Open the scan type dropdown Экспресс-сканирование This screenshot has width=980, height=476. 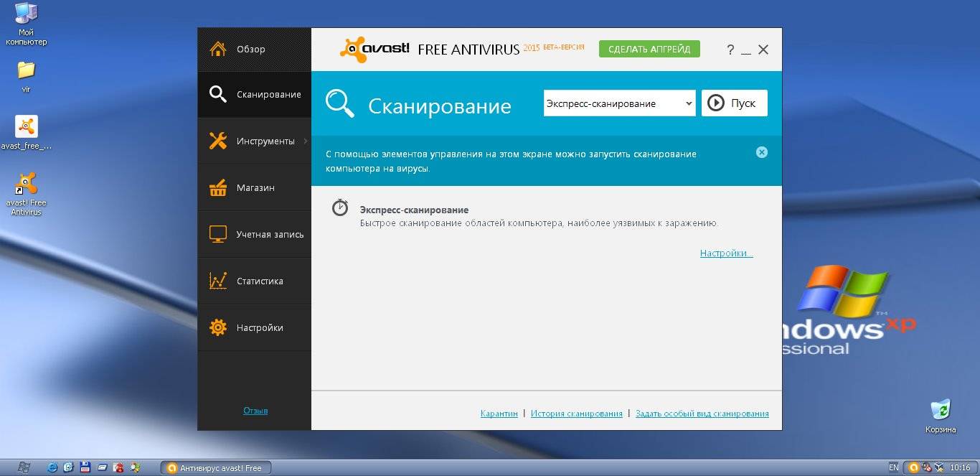pos(620,103)
